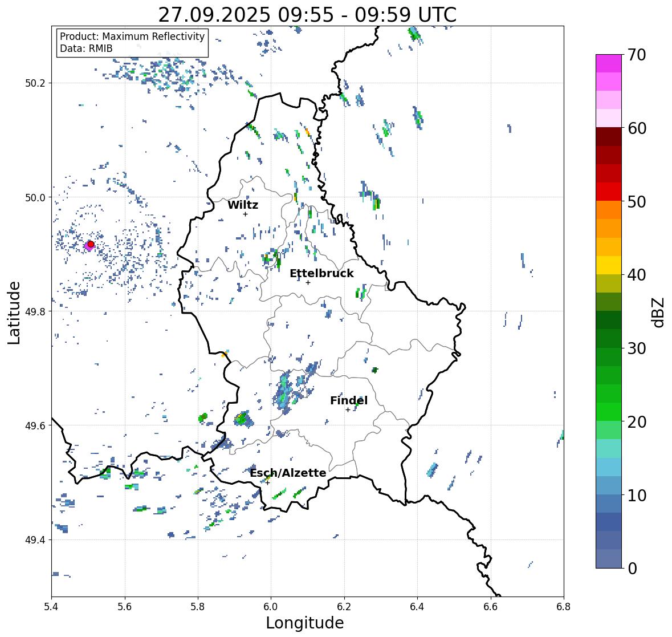Click the dBZ colorbar label

[659, 313]
